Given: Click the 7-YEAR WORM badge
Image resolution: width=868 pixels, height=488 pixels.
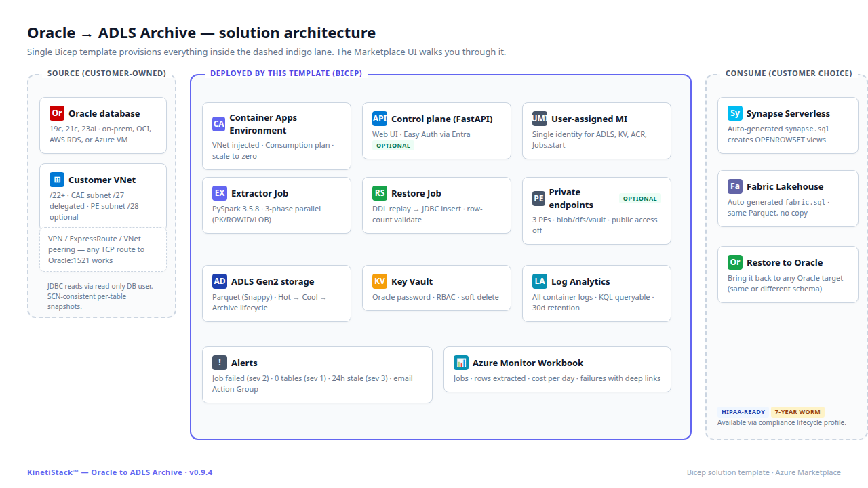Looking at the screenshot, I should 797,412.
